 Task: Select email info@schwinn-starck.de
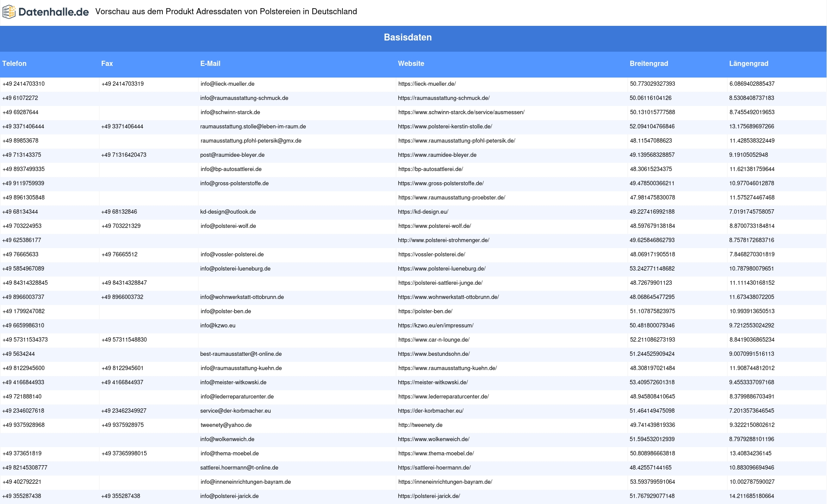[x=230, y=112]
